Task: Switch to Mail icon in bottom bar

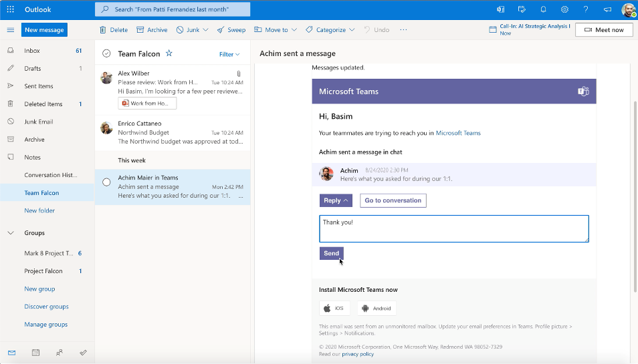Action: (12, 353)
